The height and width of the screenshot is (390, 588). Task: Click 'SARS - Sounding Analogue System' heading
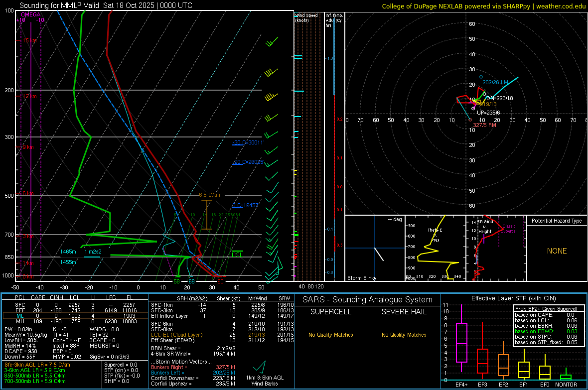368,300
